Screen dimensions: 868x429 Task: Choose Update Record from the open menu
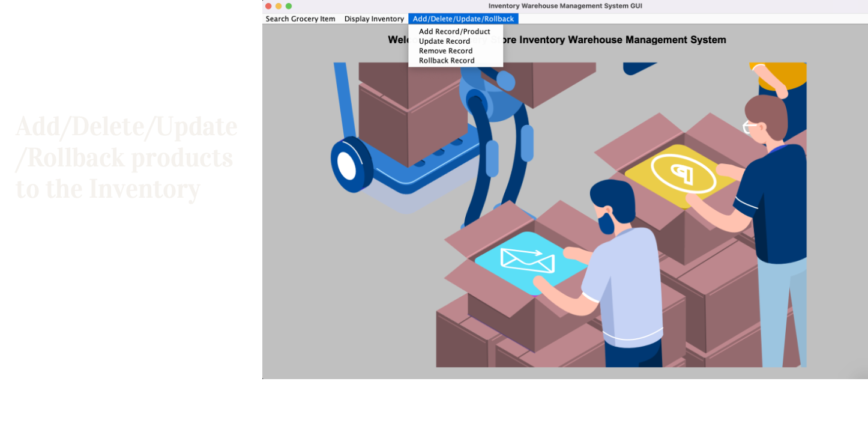click(x=444, y=41)
